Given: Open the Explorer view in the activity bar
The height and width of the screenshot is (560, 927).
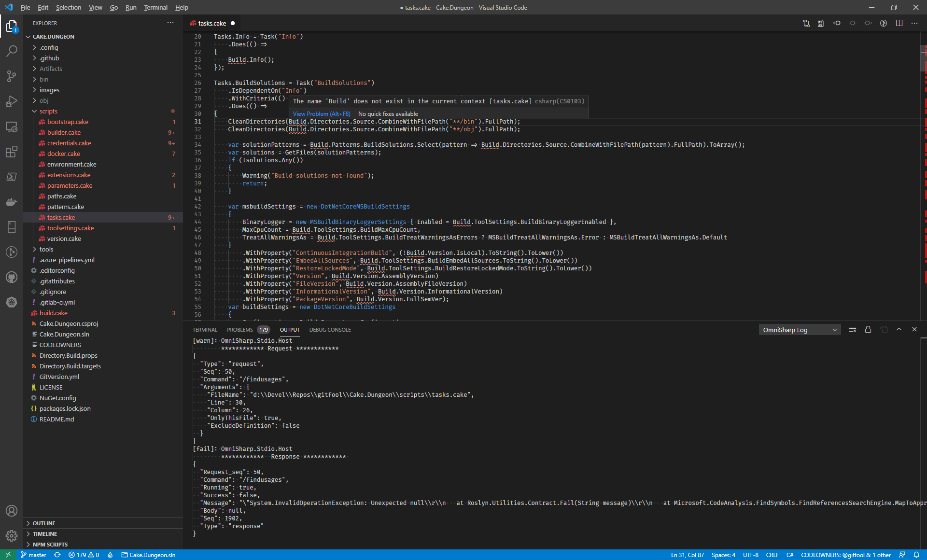Looking at the screenshot, I should pyautogui.click(x=12, y=26).
